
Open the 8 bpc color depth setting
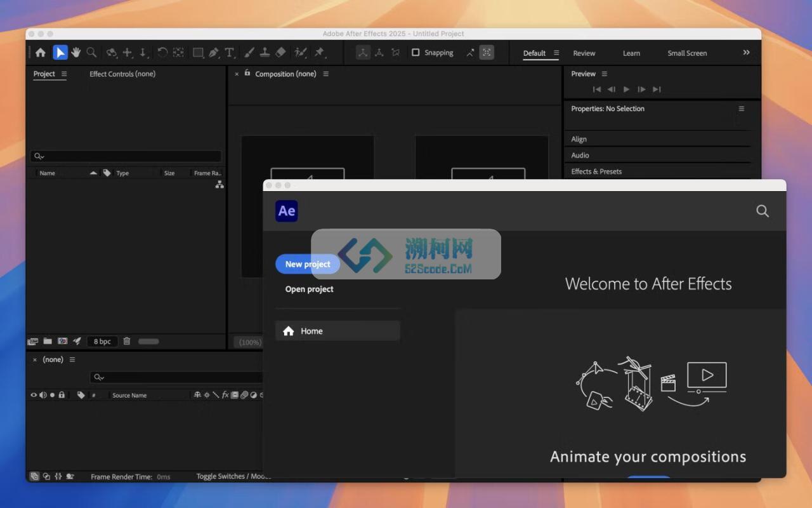(102, 342)
